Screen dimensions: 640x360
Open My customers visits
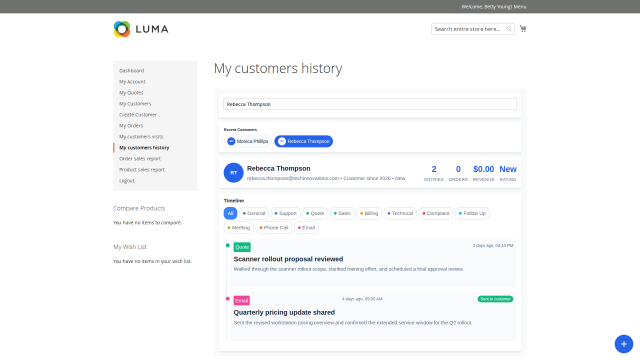[x=141, y=137]
